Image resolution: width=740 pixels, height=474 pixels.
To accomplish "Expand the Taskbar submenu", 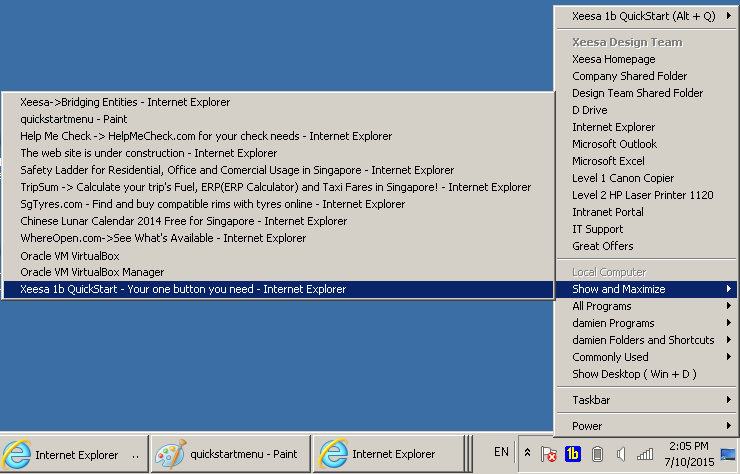I will (647, 400).
